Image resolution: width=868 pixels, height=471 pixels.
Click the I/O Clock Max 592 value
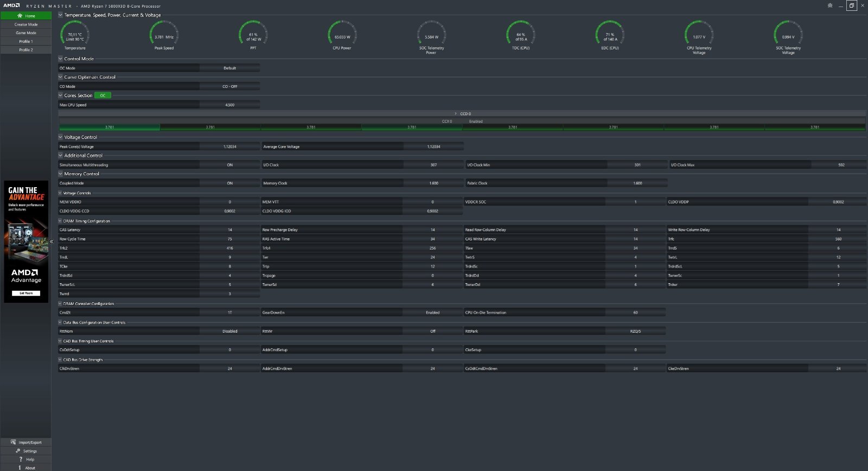point(841,165)
